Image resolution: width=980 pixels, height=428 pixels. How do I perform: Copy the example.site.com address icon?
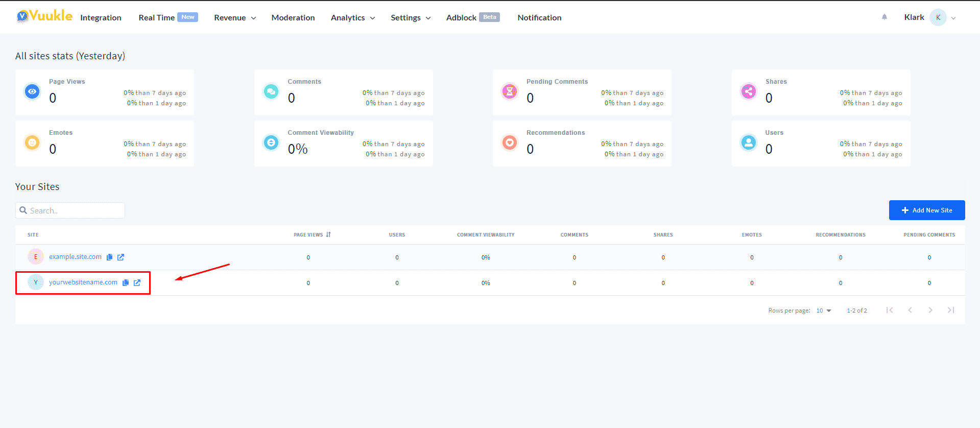pos(109,257)
